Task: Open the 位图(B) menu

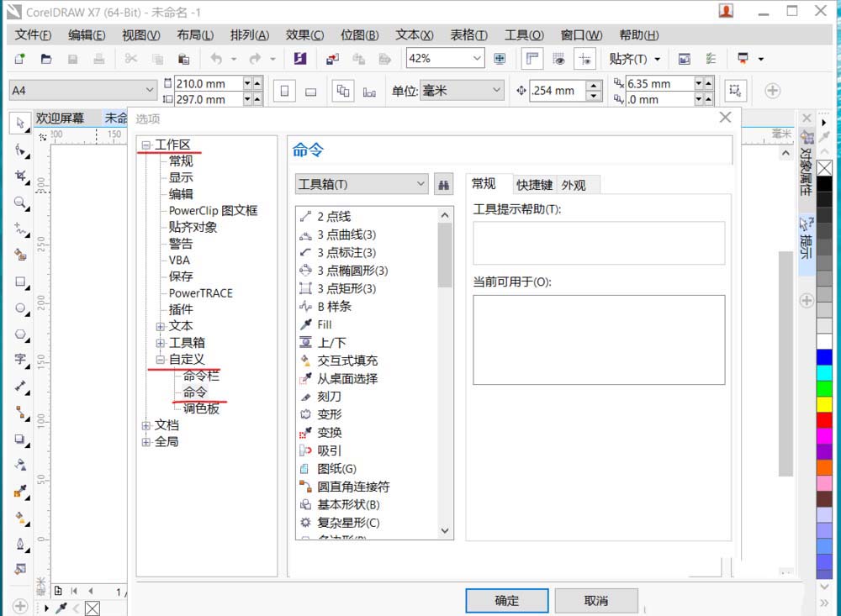Action: point(359,34)
